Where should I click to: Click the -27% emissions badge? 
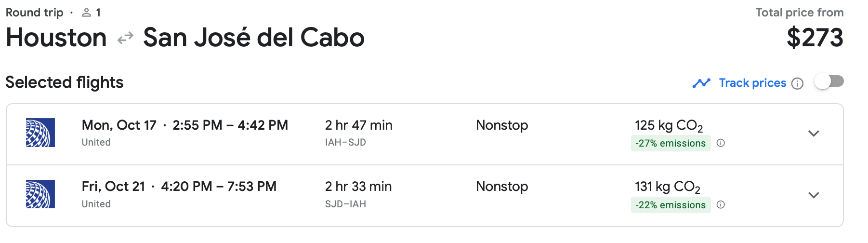point(671,143)
